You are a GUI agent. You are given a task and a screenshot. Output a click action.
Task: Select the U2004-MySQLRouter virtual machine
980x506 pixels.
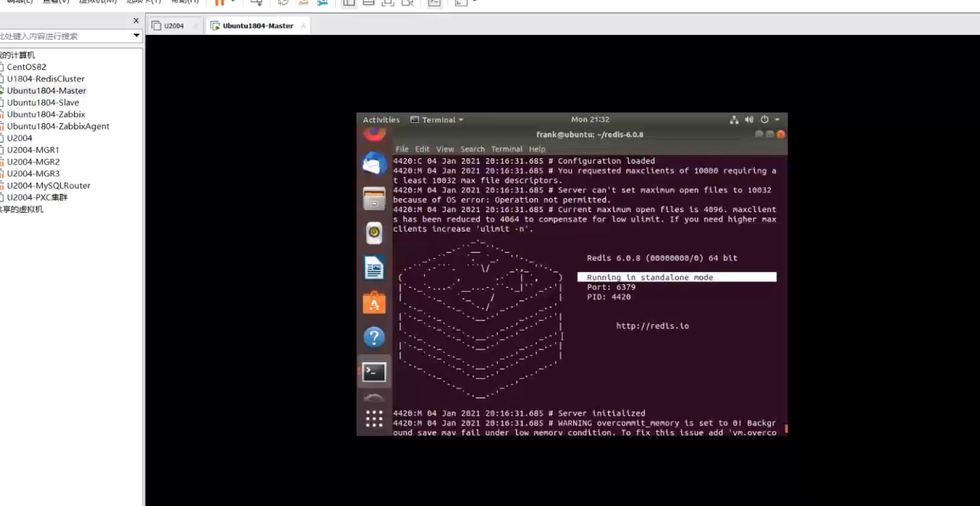coord(48,186)
